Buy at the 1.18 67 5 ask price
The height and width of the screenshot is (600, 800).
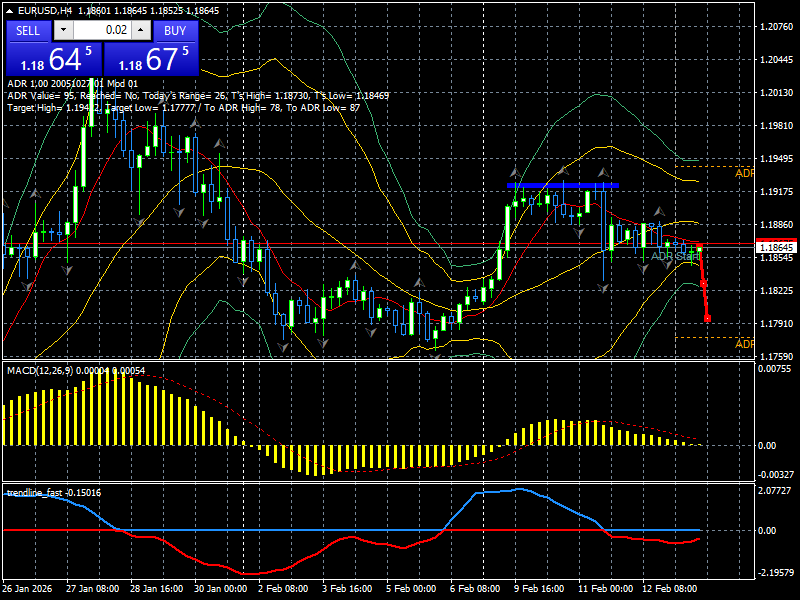(x=151, y=59)
